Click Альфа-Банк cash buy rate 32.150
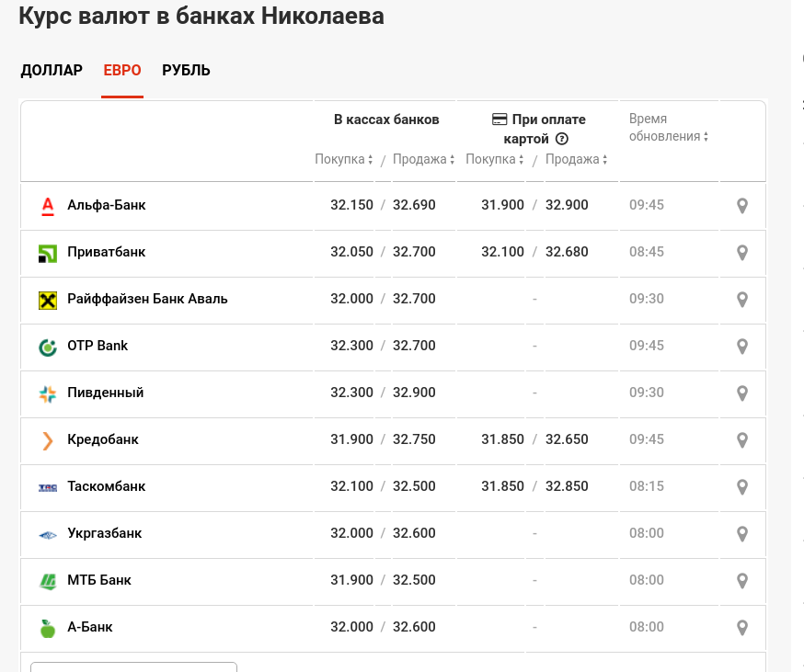Viewport: 804px width, 672px height. coord(351,205)
